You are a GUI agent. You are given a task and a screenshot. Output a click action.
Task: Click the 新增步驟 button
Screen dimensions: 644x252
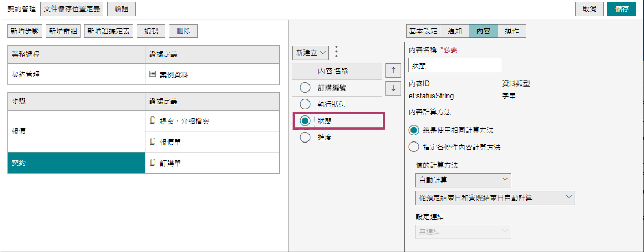25,31
